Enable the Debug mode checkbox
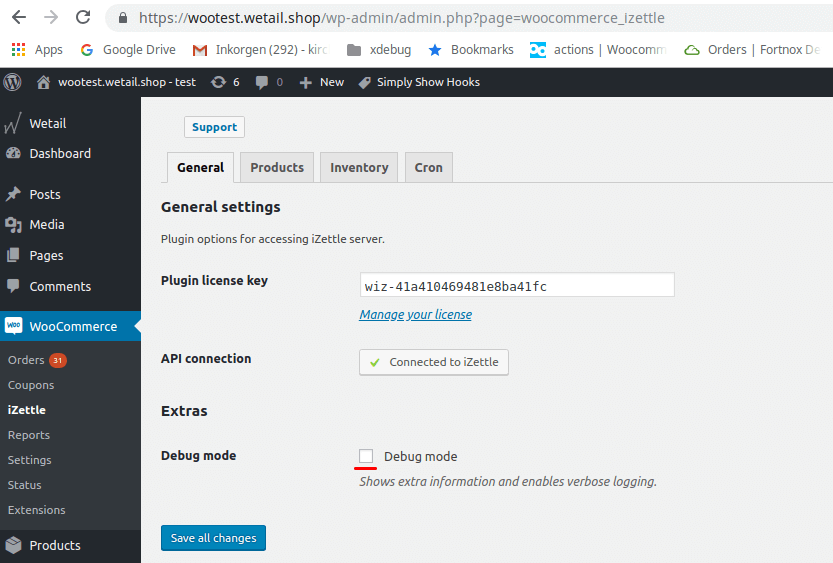833x563 pixels. pos(366,456)
